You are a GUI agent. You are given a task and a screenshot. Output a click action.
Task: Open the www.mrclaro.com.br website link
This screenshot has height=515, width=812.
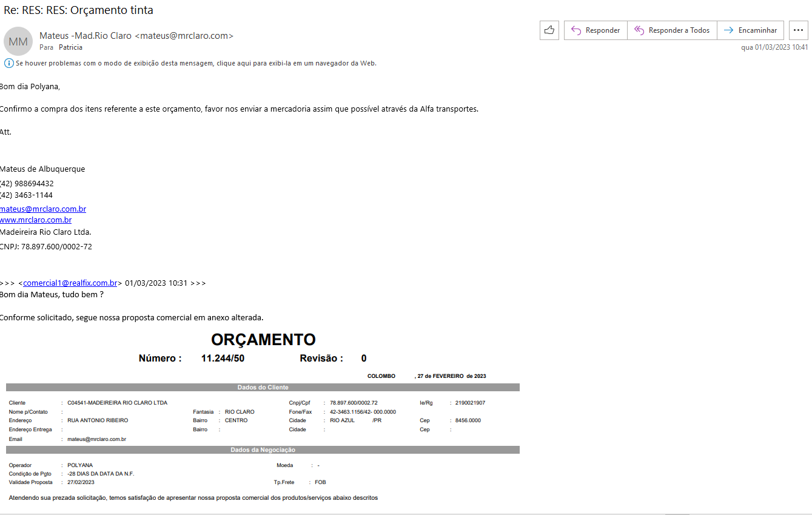(36, 220)
